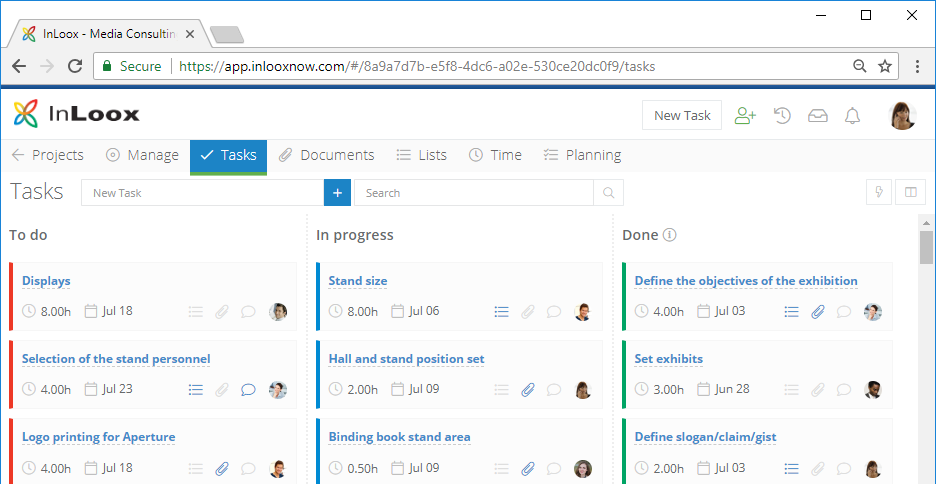Image resolution: width=936 pixels, height=484 pixels.
Task: Open comments on Selection of the stand personnel
Action: coord(248,390)
